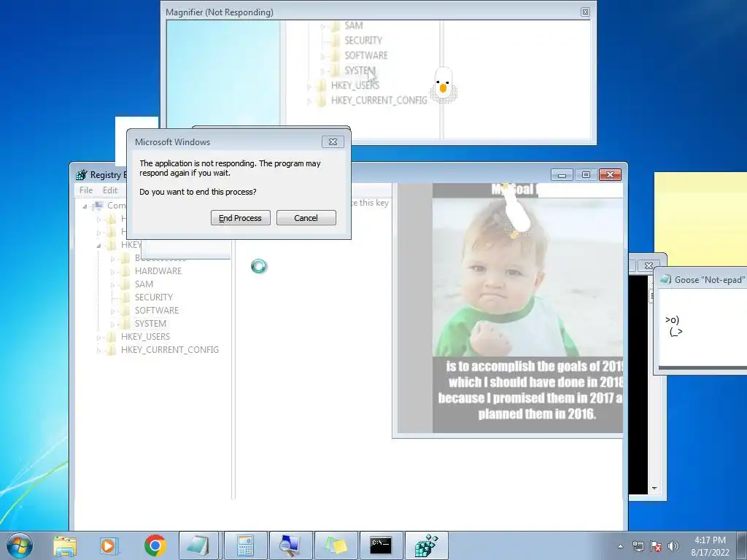Select the SECURITY key in Registry Editor
Screen dimensions: 747x560
[x=153, y=297]
